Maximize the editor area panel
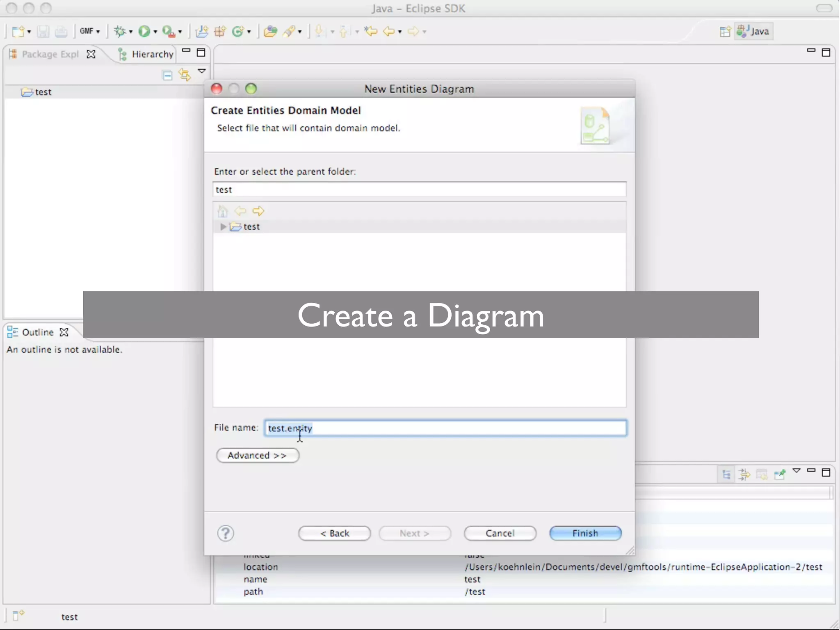The height and width of the screenshot is (630, 840). (x=826, y=52)
